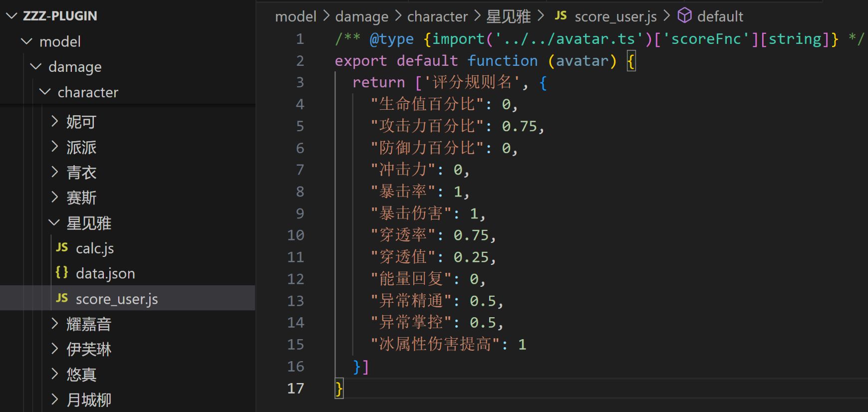Click the braces icon beside data.json
Viewport: 868px width, 412px height.
point(62,272)
